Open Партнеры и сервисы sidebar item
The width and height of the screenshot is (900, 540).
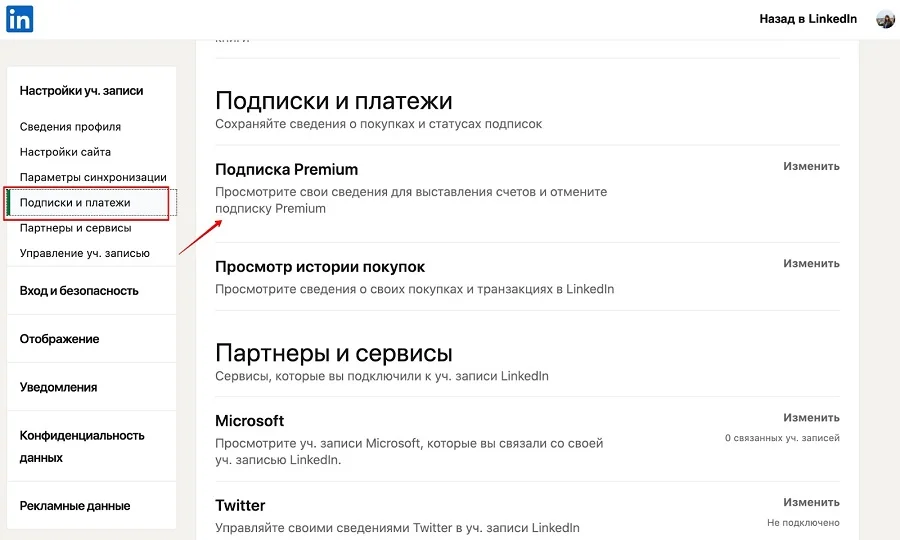tap(75, 228)
